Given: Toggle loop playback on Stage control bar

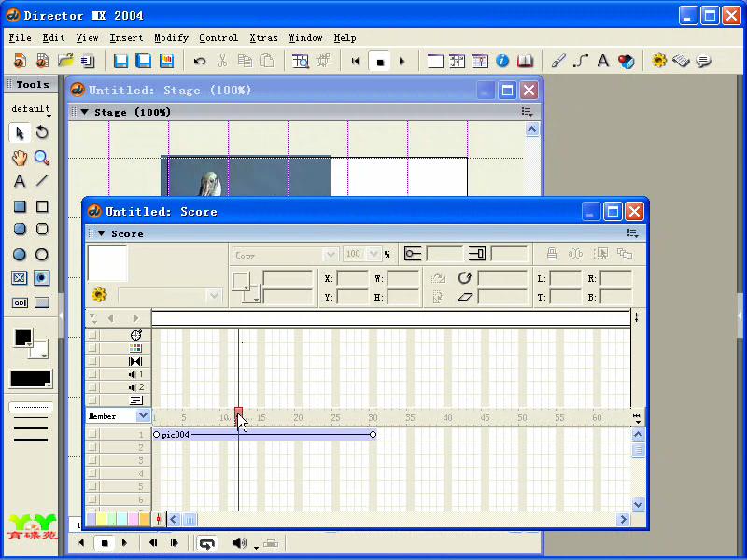Looking at the screenshot, I should (206, 543).
